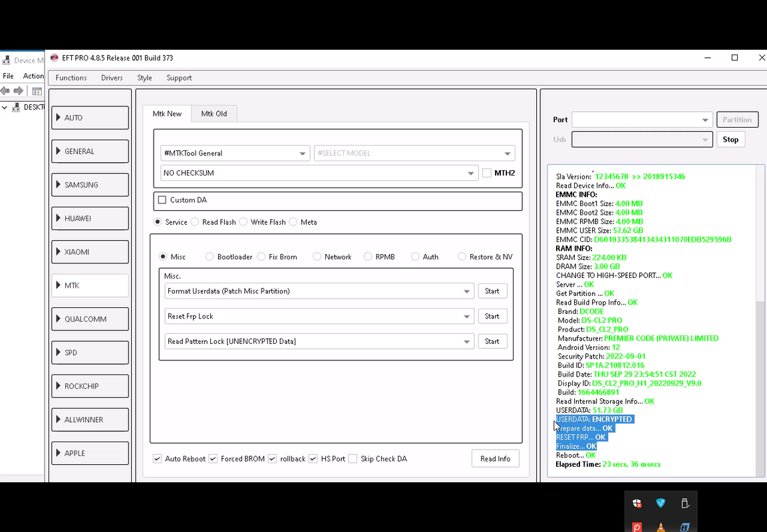
Task: Open the HUAWEI sidebar section
Action: 90,219
